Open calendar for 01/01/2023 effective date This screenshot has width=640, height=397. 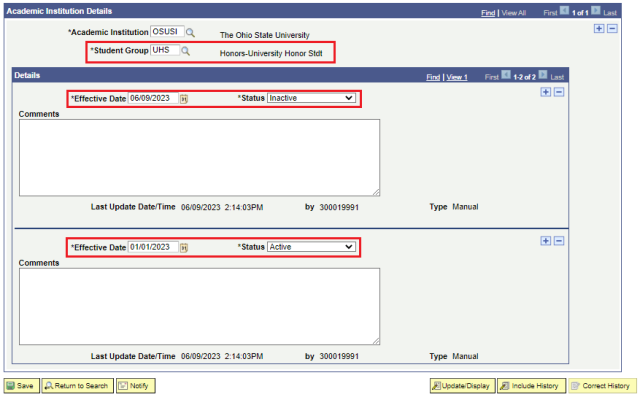coord(184,248)
